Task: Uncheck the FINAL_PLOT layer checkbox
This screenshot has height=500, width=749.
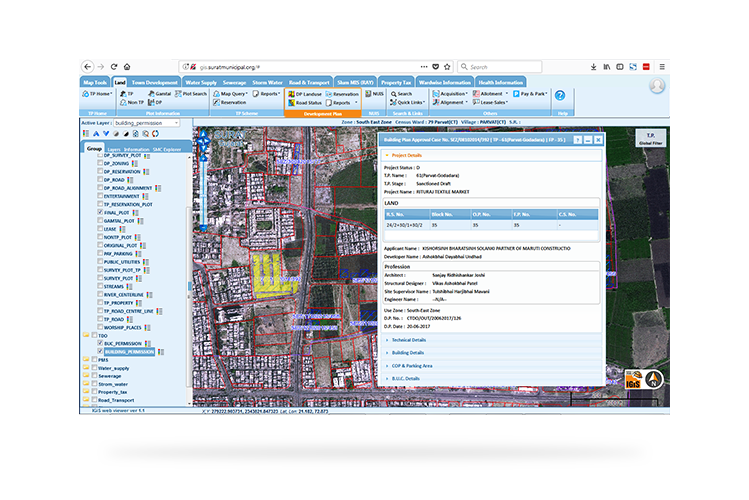Action: click(x=100, y=213)
